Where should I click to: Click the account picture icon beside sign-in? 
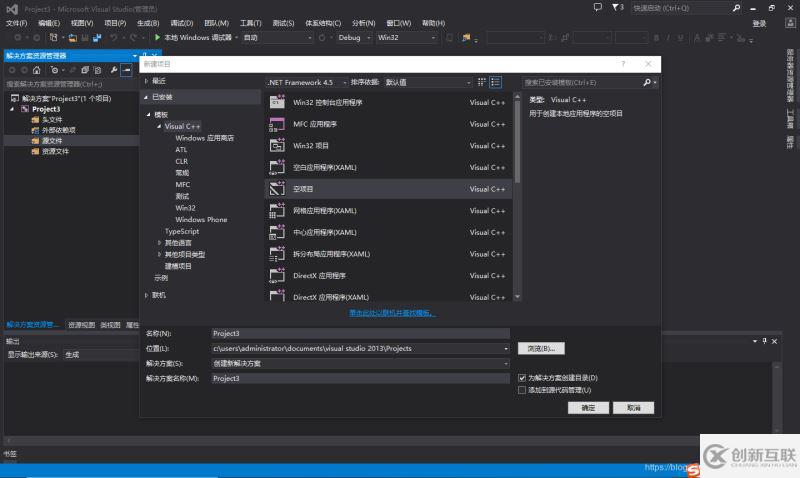tap(790, 23)
